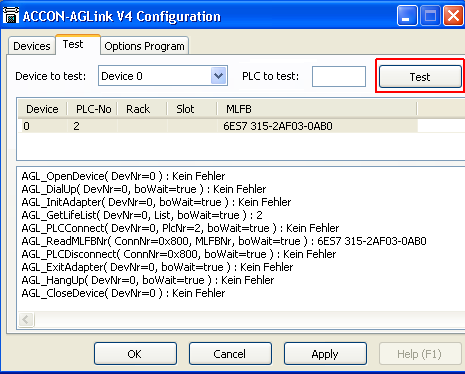Sort by the MLFB column header
This screenshot has width=465, height=374.
(317, 109)
